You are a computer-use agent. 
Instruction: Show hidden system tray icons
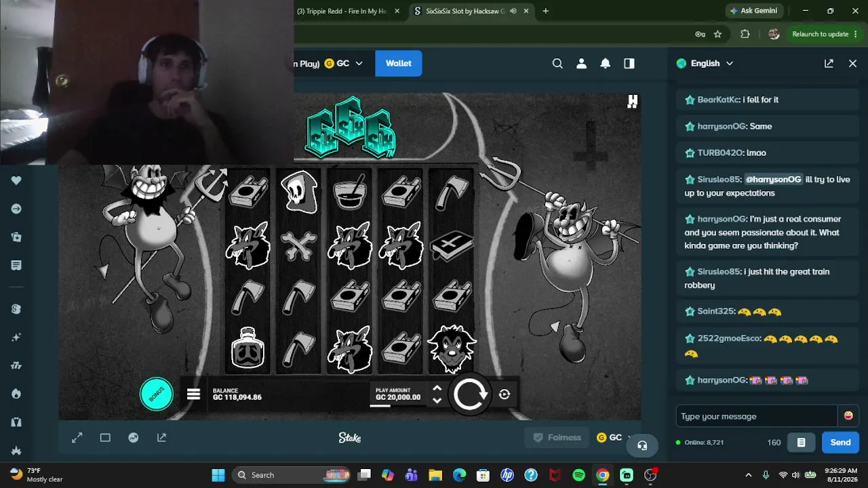coord(749,475)
